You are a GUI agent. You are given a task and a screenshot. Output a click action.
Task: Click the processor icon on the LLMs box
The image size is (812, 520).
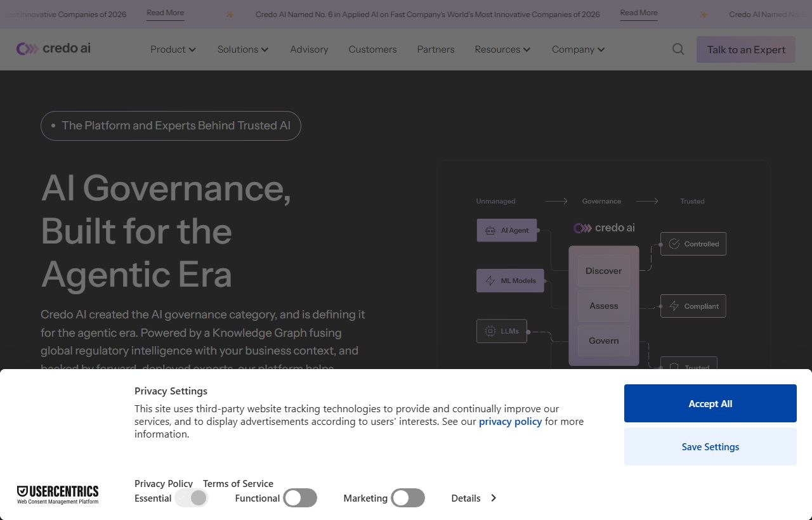490,331
